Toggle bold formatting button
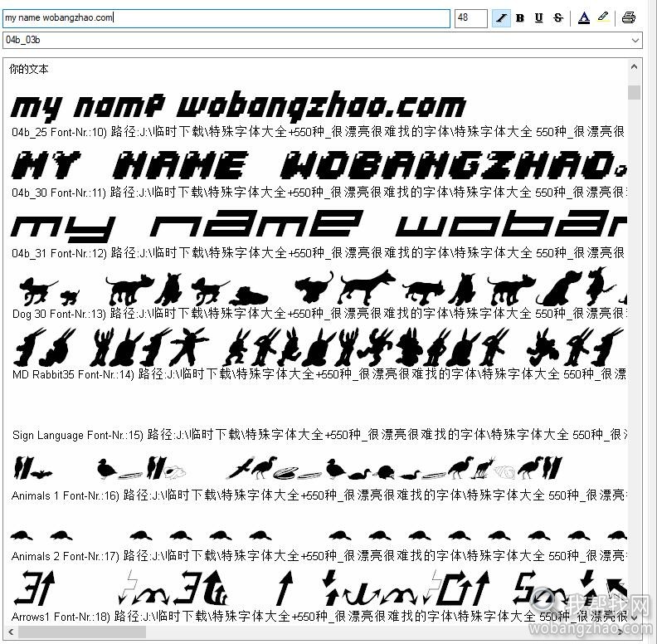Viewport: 657px width, 644px height. pyautogui.click(x=520, y=18)
